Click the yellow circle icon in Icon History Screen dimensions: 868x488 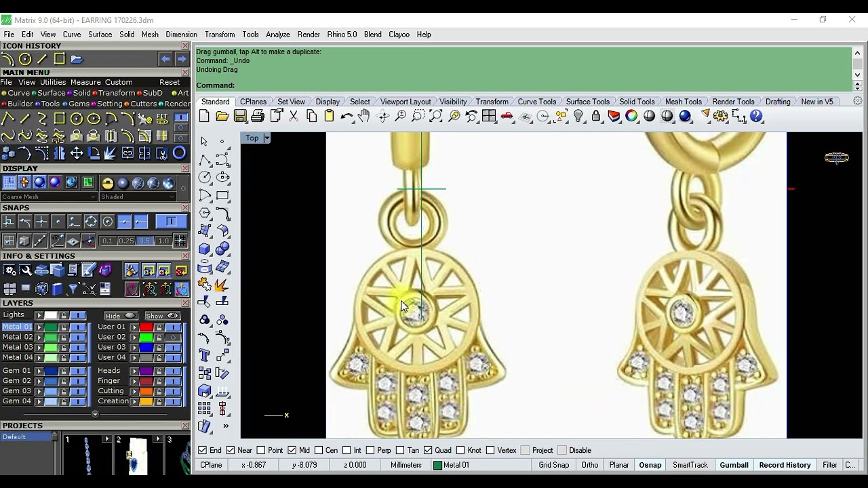click(25, 59)
